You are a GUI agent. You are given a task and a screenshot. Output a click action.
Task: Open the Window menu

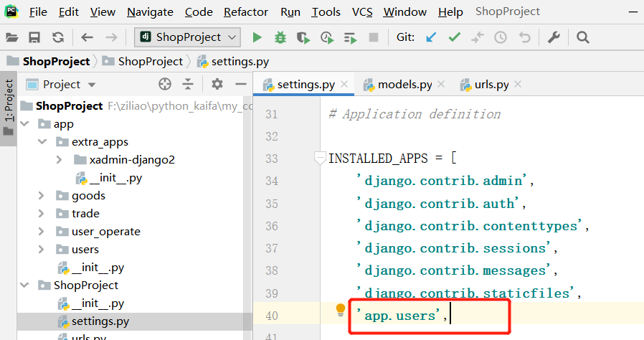pyautogui.click(x=405, y=12)
